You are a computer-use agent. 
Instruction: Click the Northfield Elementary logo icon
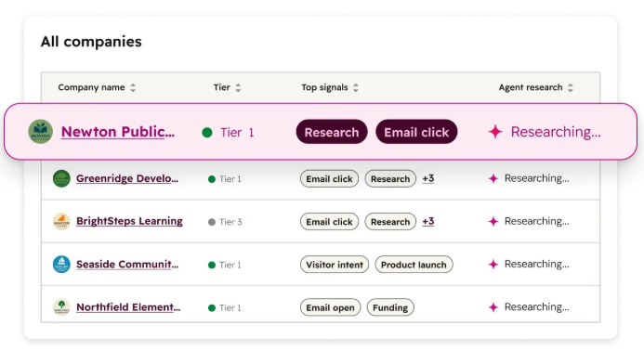coord(61,307)
